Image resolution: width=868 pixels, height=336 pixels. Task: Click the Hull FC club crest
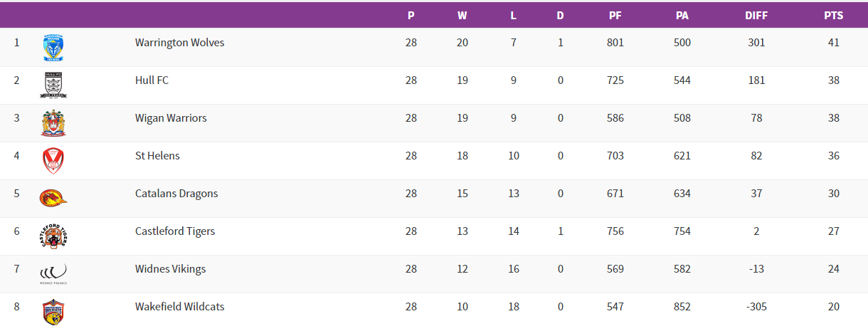pyautogui.click(x=53, y=85)
